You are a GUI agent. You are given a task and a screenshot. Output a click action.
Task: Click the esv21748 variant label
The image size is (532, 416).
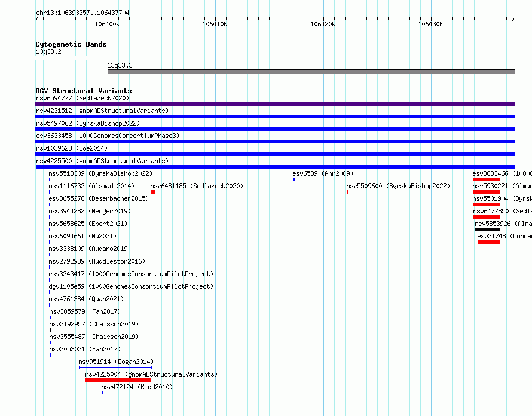505,236
